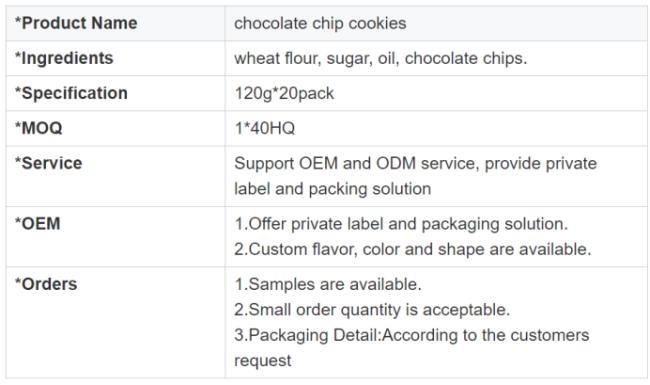Click Custom flavor, color and shape line
This screenshot has width=650, height=385.
click(413, 249)
